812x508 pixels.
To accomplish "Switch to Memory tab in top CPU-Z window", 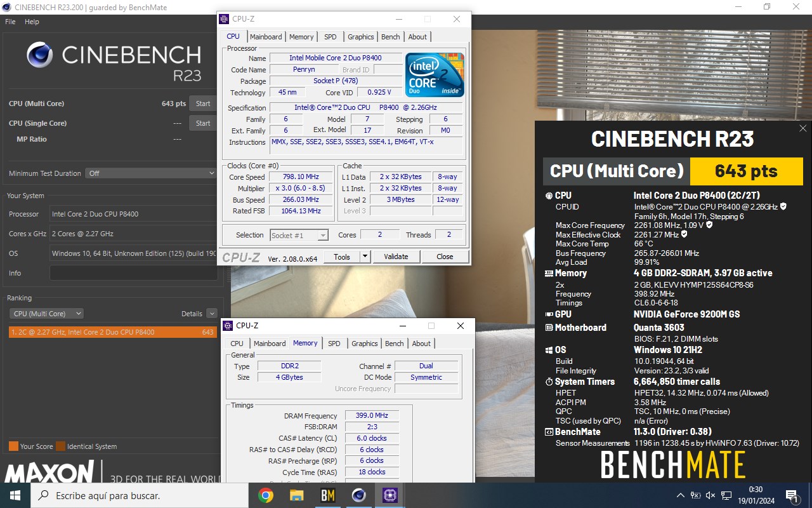I will pos(301,37).
